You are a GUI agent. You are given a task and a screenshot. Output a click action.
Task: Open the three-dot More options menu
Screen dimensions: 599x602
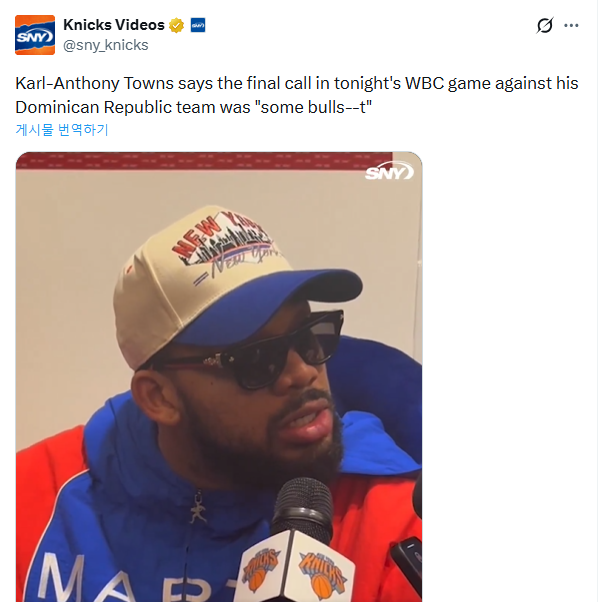tap(571, 25)
